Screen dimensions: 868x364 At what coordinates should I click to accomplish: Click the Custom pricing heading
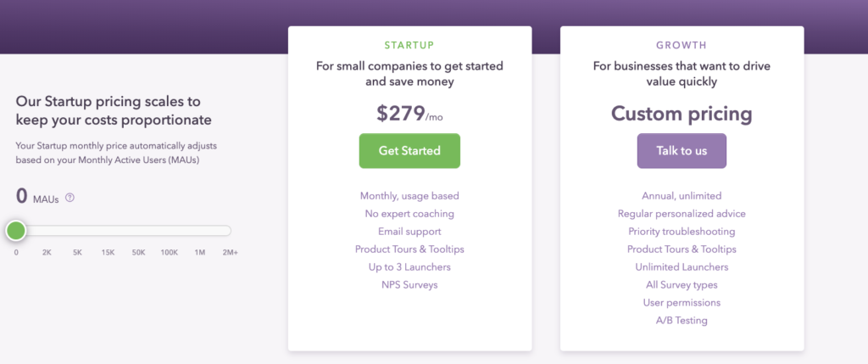pyautogui.click(x=682, y=114)
